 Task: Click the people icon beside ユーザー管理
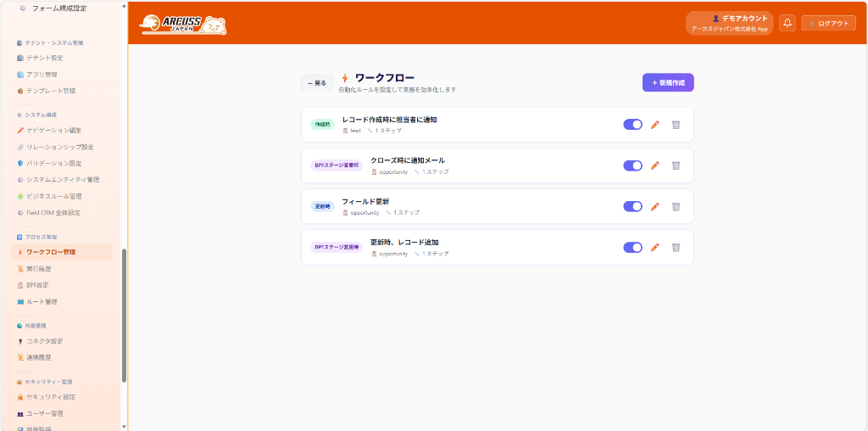(20, 413)
